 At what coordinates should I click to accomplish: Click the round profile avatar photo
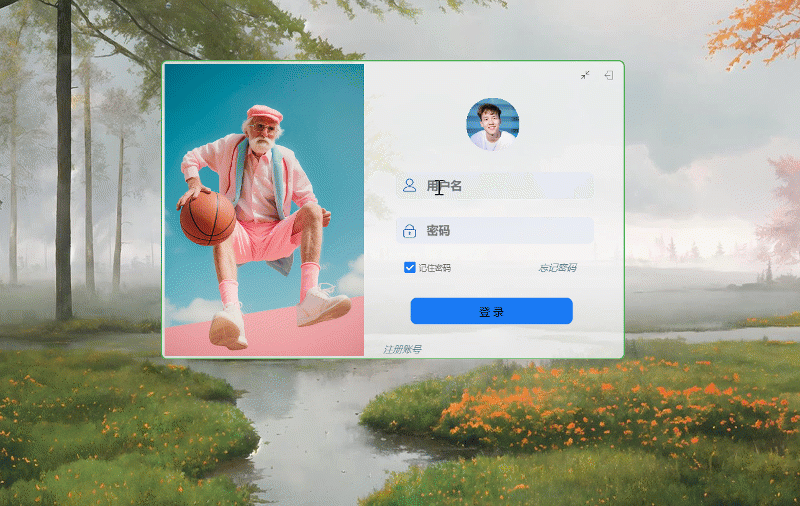point(492,124)
